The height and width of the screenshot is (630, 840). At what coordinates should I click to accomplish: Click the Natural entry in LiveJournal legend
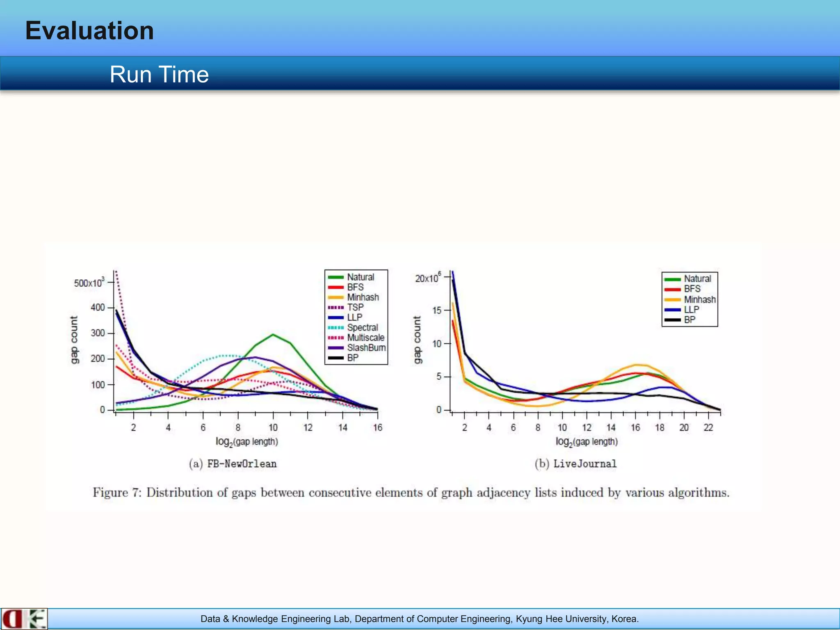688,279
